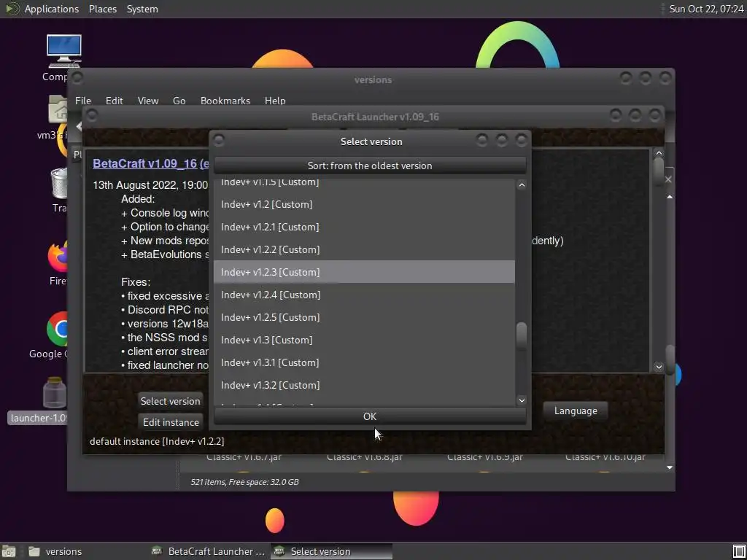747x560 pixels.
Task: Click the workspace switcher in the bottom panel
Action: point(738,551)
